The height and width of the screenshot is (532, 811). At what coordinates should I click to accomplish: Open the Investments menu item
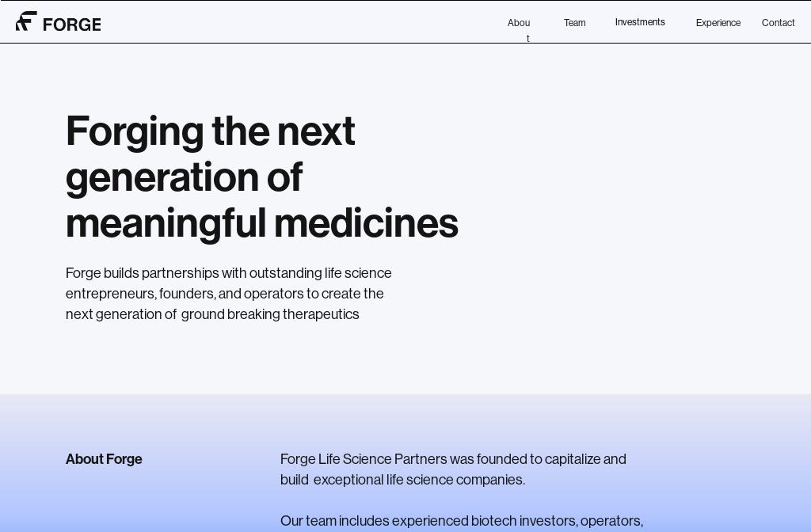(x=640, y=22)
